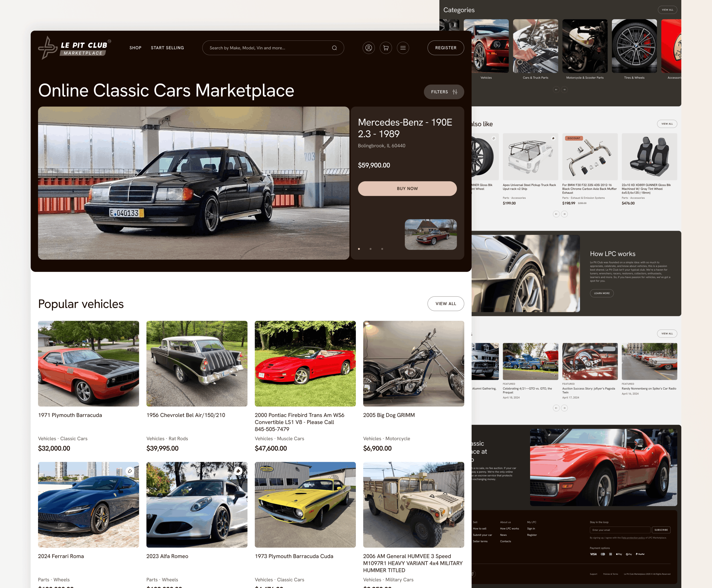The height and width of the screenshot is (588, 712).
Task: Click the G Pay icon in footer
Action: (x=629, y=554)
